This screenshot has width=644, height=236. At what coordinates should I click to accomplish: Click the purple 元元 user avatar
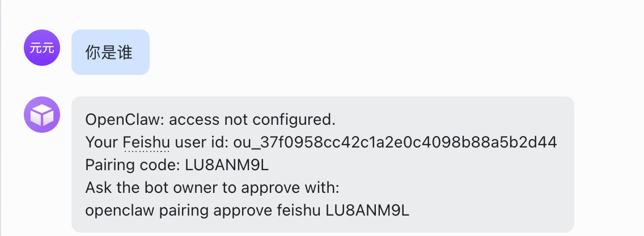coord(42,49)
